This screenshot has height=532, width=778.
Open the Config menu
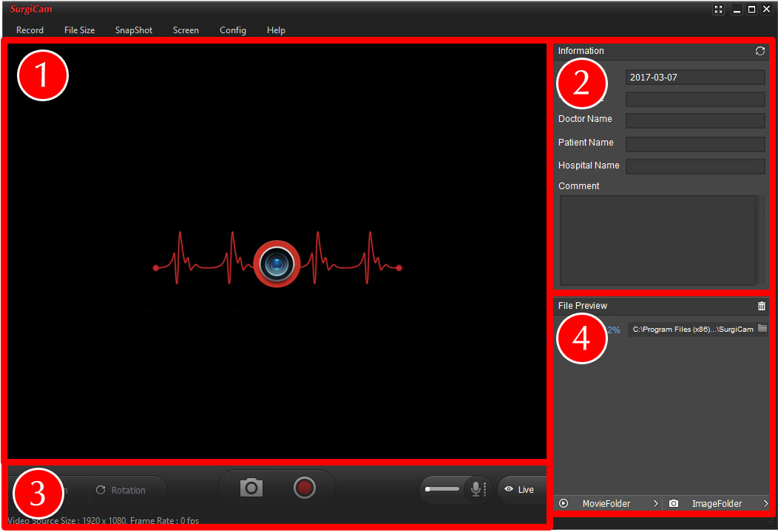pos(233,30)
